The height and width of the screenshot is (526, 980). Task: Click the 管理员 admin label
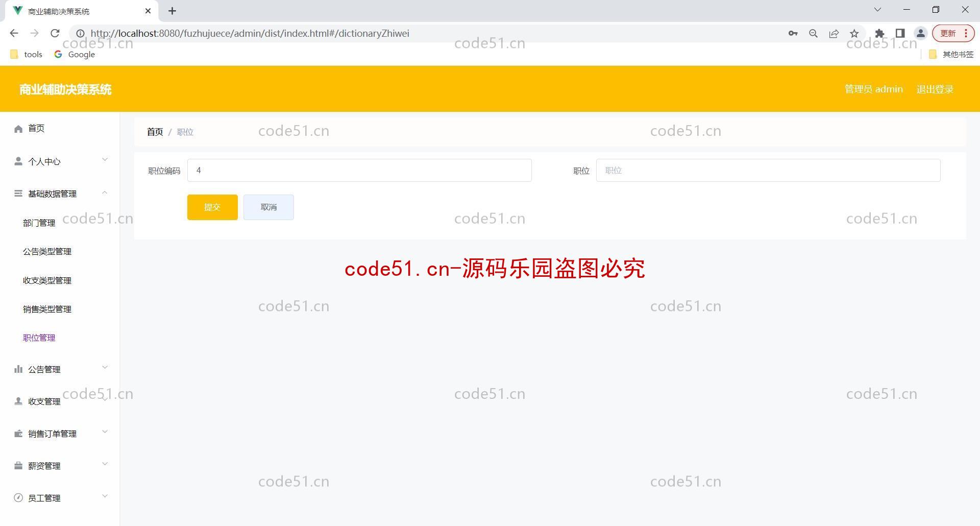point(873,89)
